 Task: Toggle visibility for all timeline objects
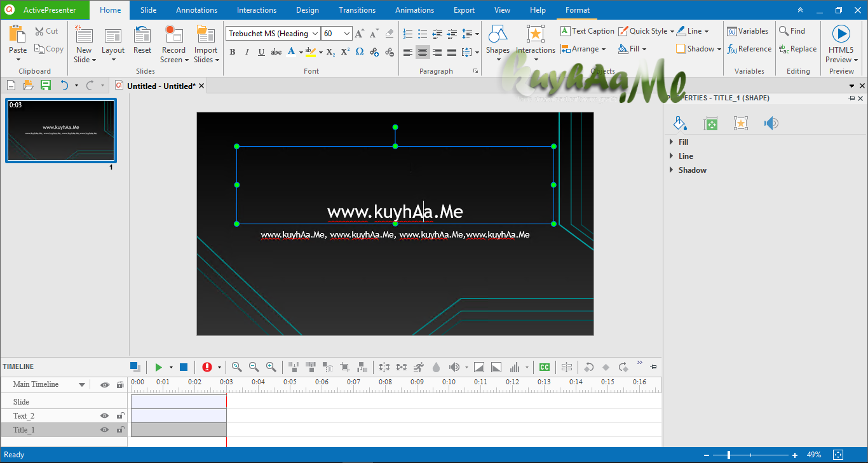(105, 385)
